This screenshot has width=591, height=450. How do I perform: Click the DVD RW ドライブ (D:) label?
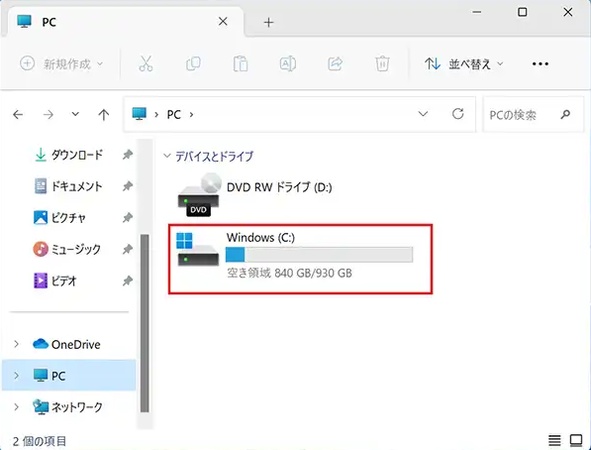pyautogui.click(x=279, y=187)
